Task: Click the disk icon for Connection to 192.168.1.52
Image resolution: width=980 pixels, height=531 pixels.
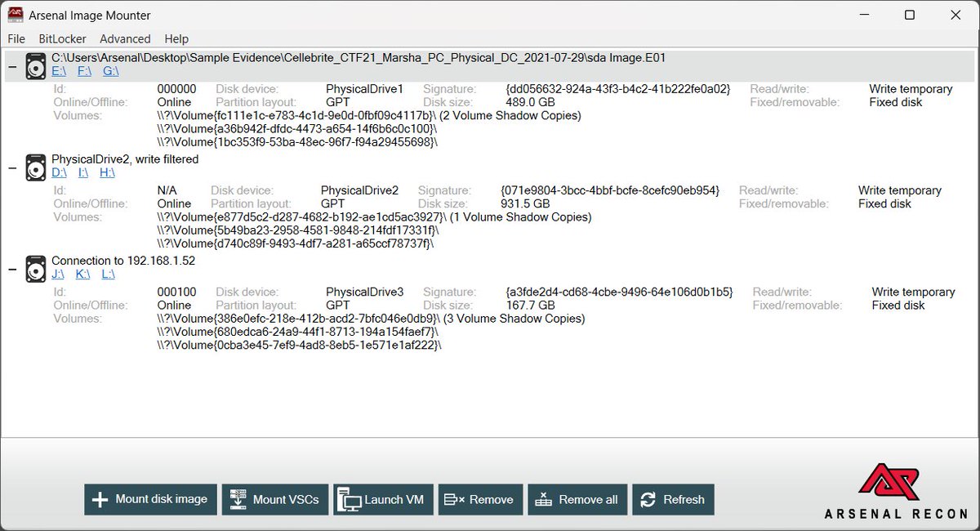Action: 35,268
